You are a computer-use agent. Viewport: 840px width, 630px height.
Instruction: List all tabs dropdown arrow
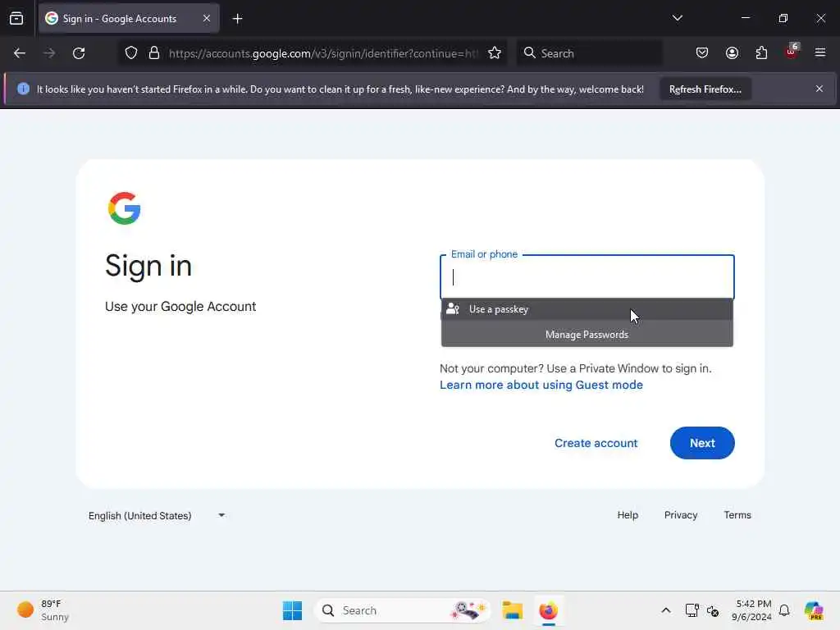pyautogui.click(x=677, y=18)
